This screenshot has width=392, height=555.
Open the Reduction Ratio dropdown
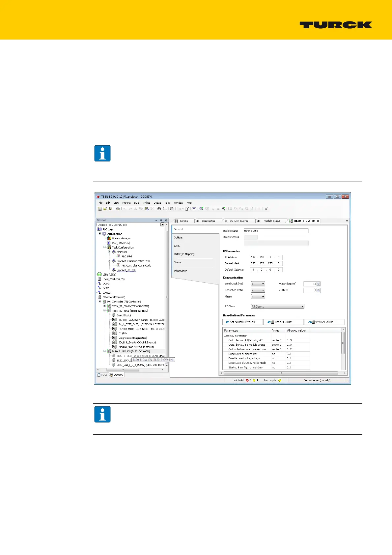click(258, 290)
